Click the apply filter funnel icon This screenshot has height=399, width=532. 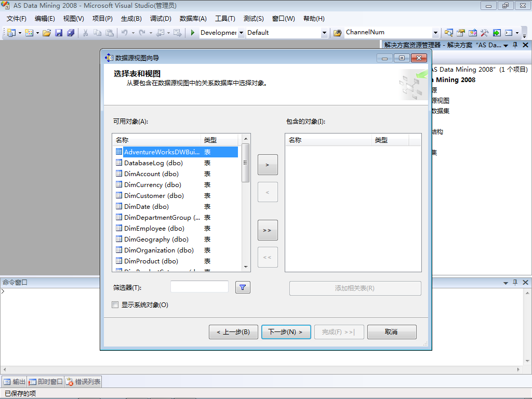tap(243, 287)
